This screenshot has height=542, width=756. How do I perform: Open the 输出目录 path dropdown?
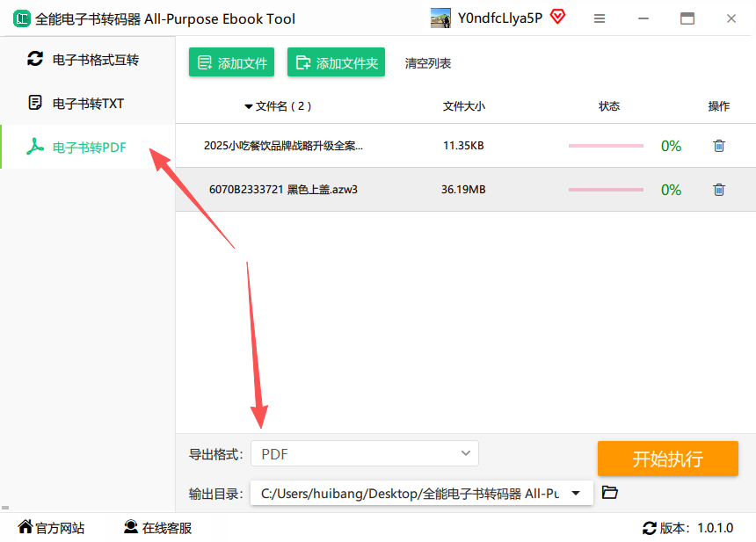(576, 493)
